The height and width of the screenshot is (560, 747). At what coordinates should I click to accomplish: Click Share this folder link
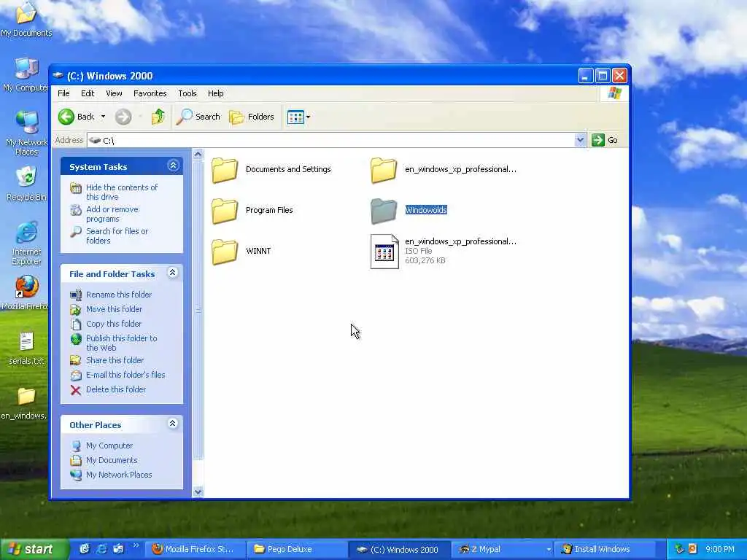115,360
